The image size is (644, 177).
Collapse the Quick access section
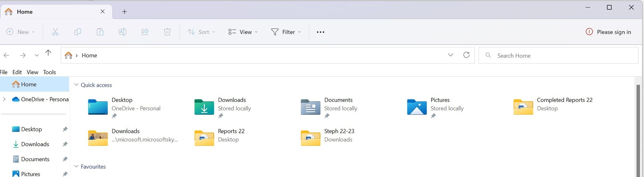click(76, 85)
